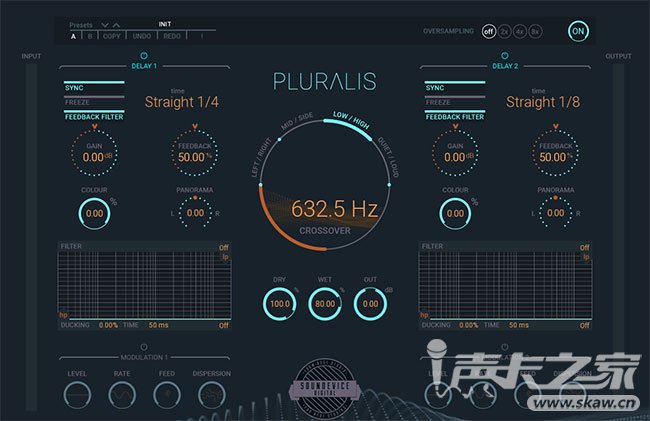Screen dimensions: 650x421
Task: Open the INIT preset name menu
Action: point(165,24)
